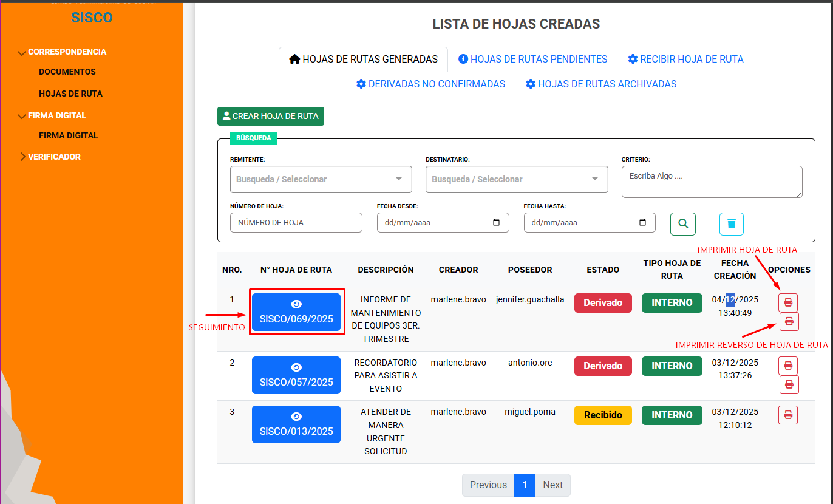Print hoja de ruta SISCO/069/2025
This screenshot has height=504, width=833.
click(788, 302)
